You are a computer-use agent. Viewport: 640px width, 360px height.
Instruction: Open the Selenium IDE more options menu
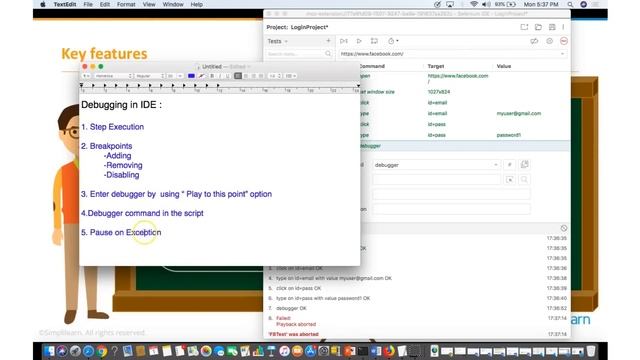563,27
